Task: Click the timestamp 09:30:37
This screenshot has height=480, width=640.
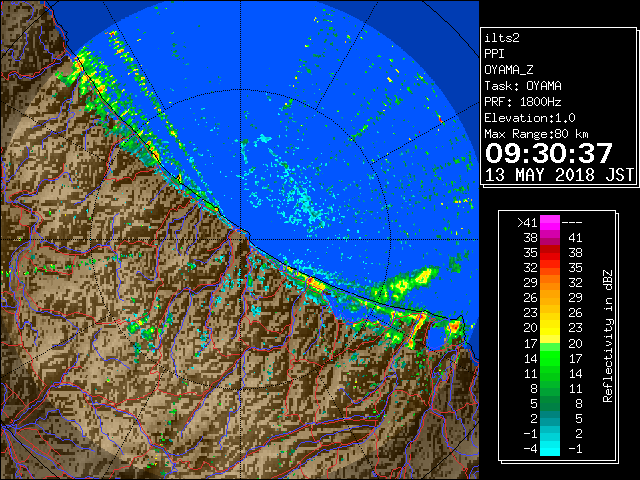Action: point(548,153)
